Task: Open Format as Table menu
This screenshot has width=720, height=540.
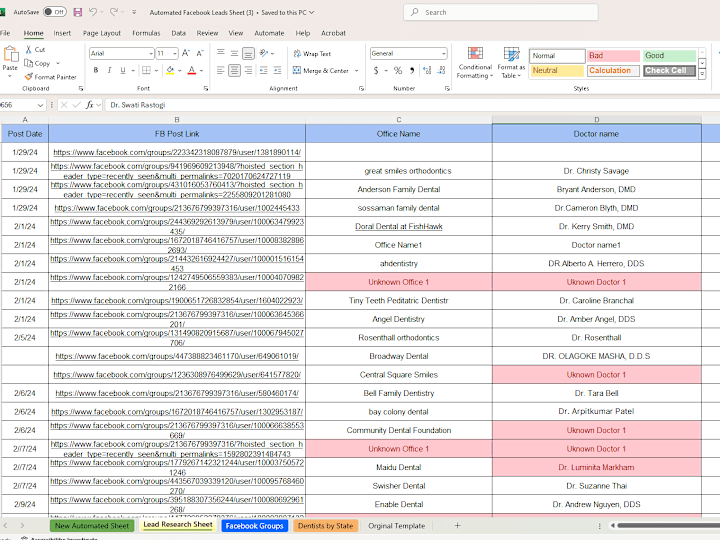Action: pos(511,62)
